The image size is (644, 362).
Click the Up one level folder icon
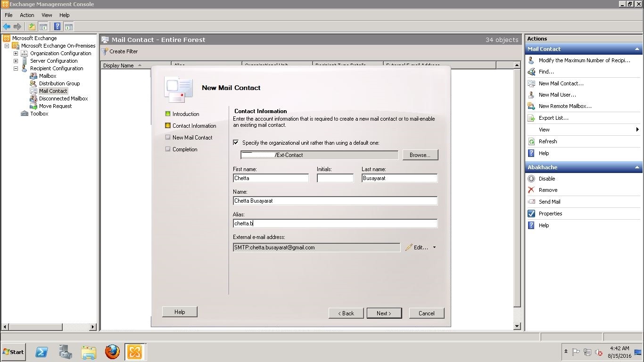[x=32, y=27]
